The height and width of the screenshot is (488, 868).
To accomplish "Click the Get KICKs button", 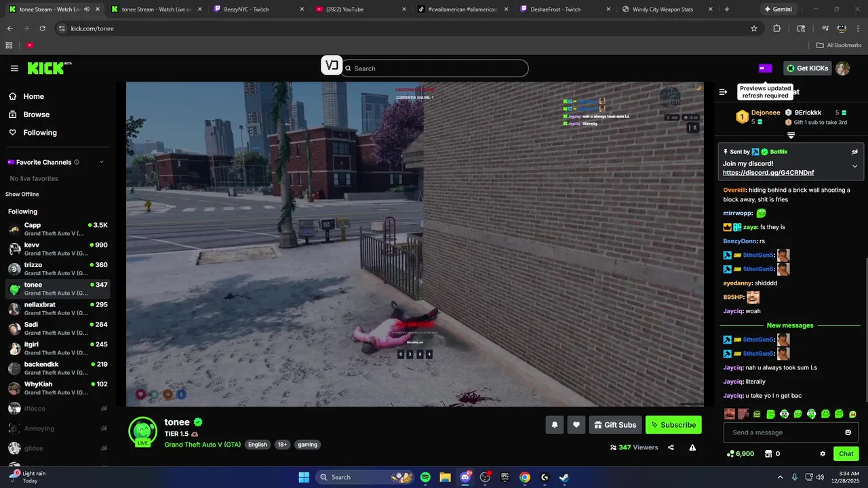I will click(808, 68).
